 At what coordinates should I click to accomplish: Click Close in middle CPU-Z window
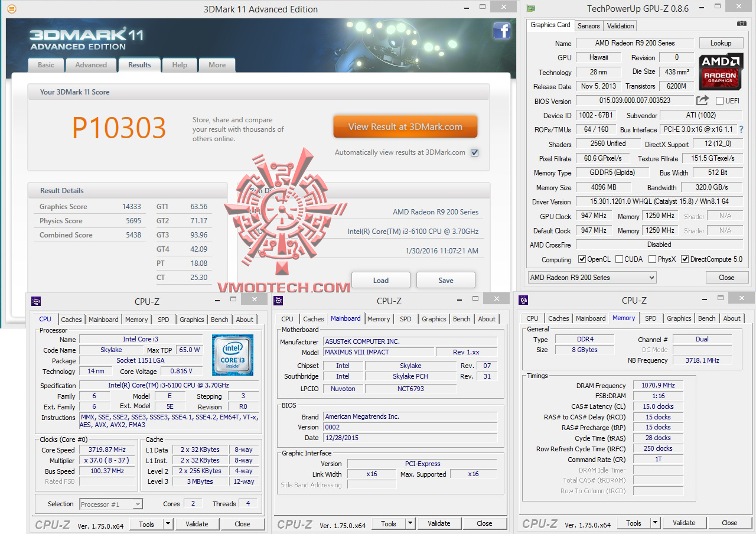point(484,523)
